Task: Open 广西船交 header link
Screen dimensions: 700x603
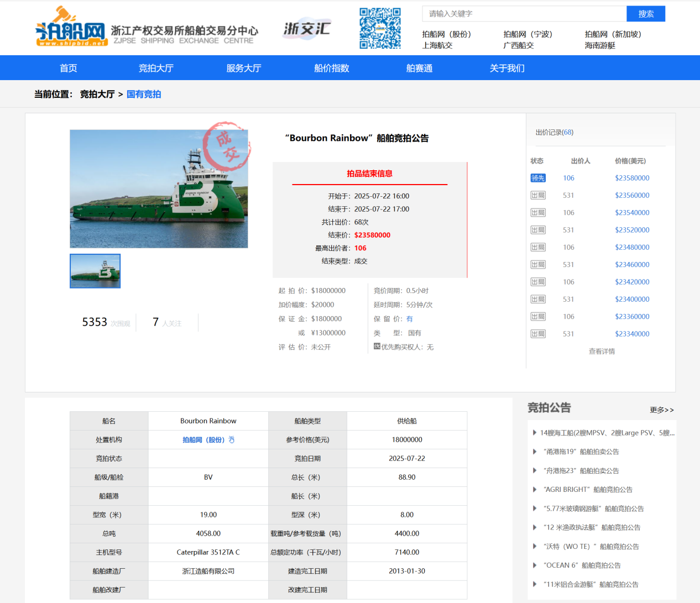Action: 519,45
